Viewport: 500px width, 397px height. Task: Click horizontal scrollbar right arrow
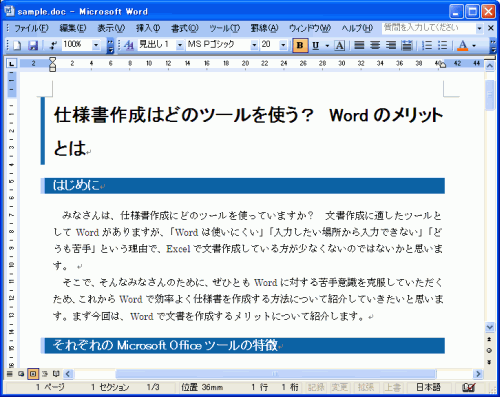(x=478, y=374)
